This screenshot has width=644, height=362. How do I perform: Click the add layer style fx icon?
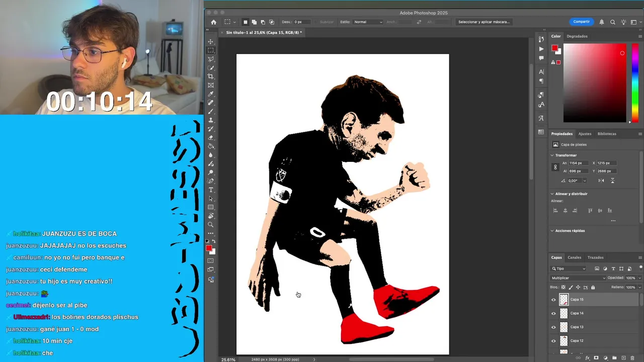pos(587,358)
